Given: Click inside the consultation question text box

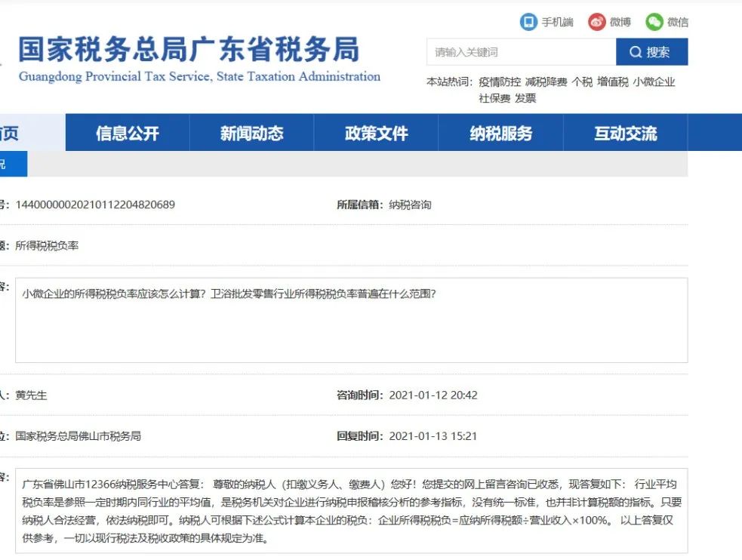Looking at the screenshot, I should [351, 320].
